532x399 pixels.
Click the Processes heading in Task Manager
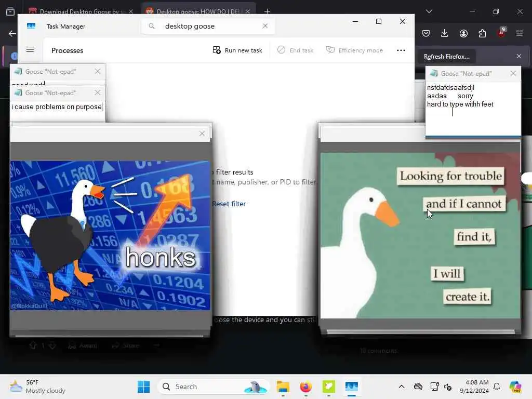coord(67,50)
